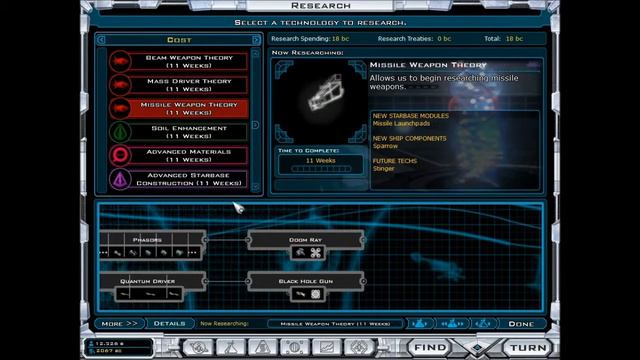Select pink Advanced Materials ring icon
This screenshot has width=640, height=360.
pos(120,156)
